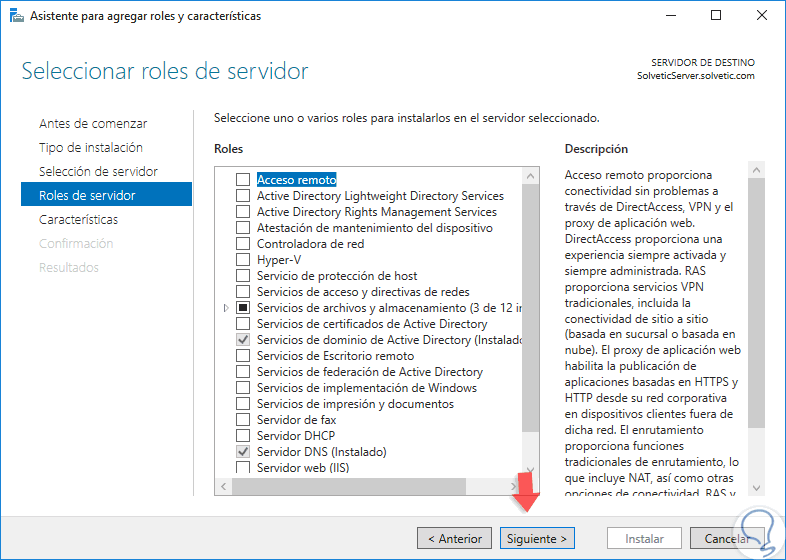Viewport: 786px width, 560px height.
Task: Click description pane scroll up arrow
Action: click(756, 170)
